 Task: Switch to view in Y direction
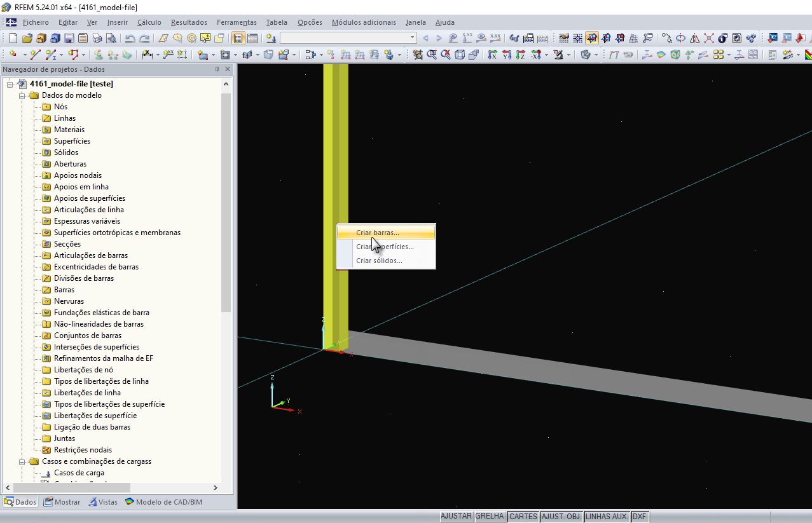click(507, 55)
